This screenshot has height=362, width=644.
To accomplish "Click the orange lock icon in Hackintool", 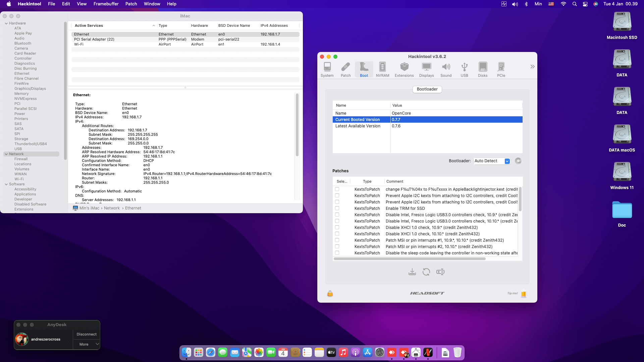I will point(330,294).
